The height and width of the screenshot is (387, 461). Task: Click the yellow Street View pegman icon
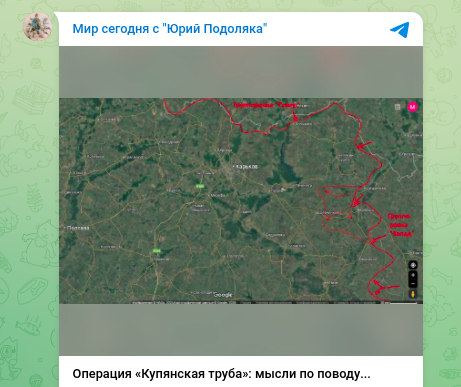[x=413, y=294]
